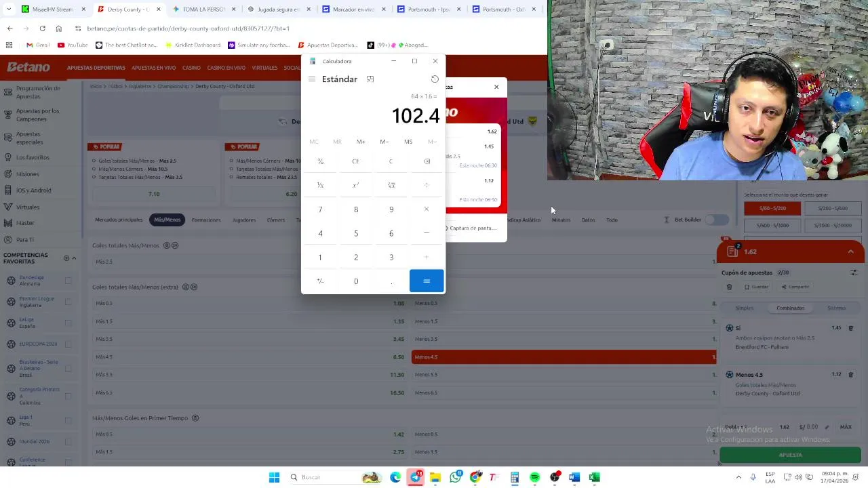Select the Mercados principales tab
The image size is (868, 488).
pyautogui.click(x=119, y=220)
